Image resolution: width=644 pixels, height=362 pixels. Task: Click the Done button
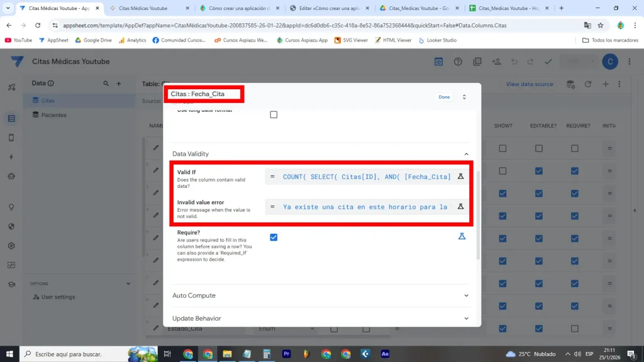coord(444,97)
